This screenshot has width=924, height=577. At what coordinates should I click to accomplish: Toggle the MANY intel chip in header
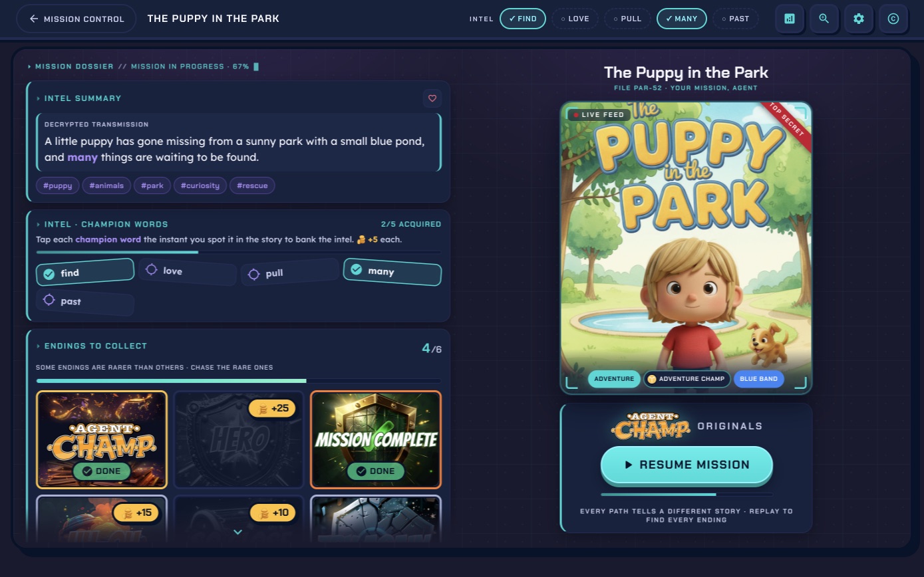682,19
